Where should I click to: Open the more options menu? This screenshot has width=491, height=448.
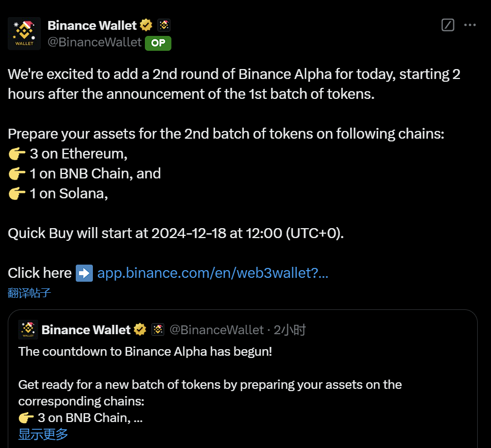[469, 25]
